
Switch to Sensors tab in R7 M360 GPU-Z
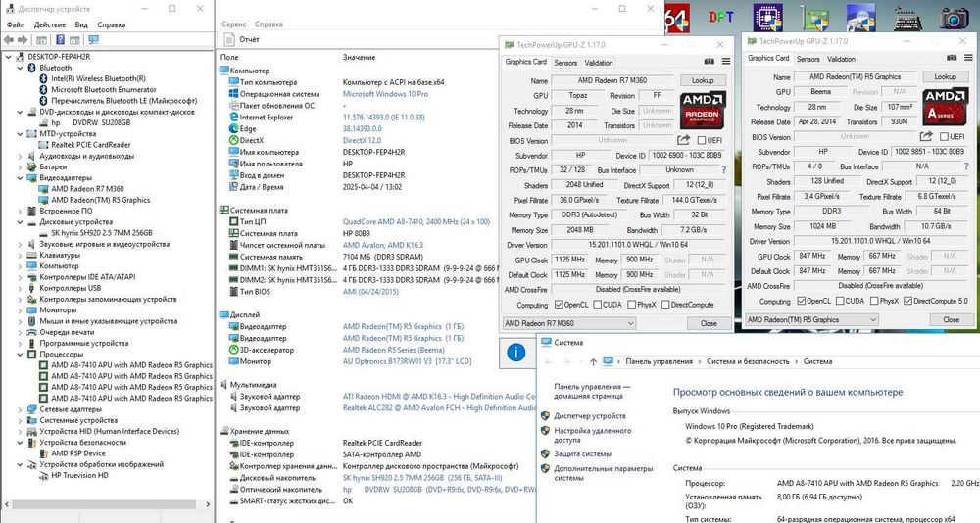565,63
